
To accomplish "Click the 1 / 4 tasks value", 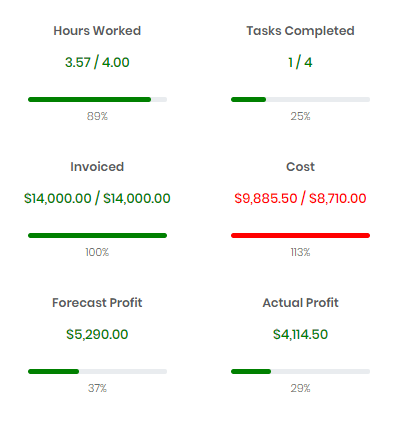I will click(300, 62).
